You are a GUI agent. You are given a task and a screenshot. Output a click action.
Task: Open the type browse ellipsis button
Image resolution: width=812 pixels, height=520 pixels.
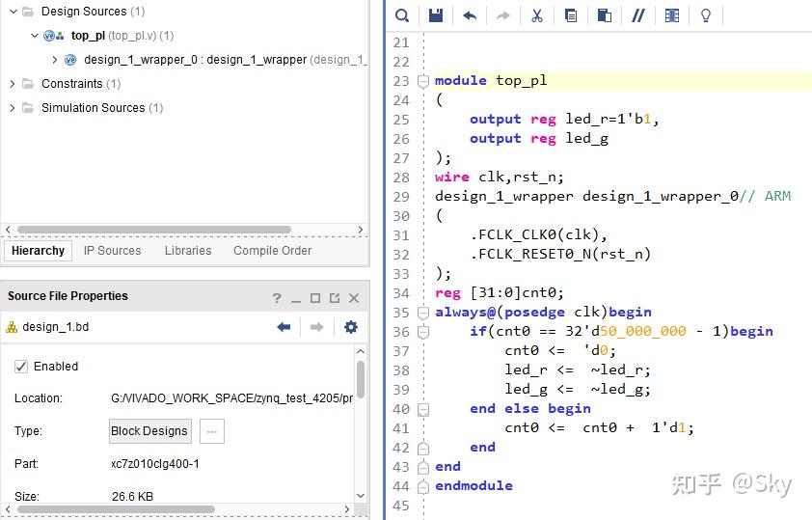tap(212, 431)
